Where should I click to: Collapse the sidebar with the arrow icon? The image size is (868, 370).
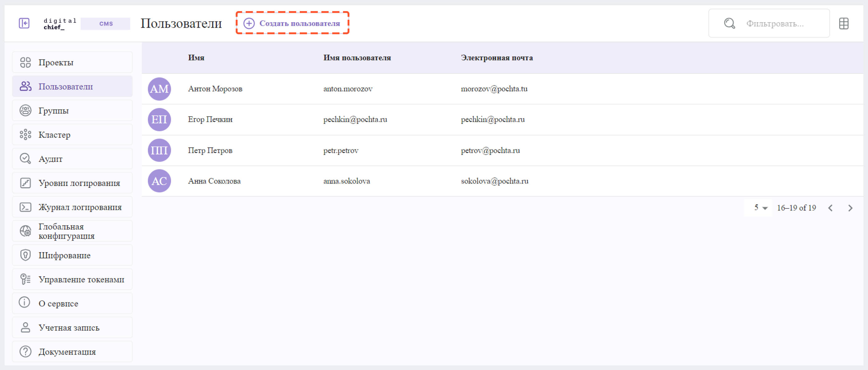[x=24, y=23]
